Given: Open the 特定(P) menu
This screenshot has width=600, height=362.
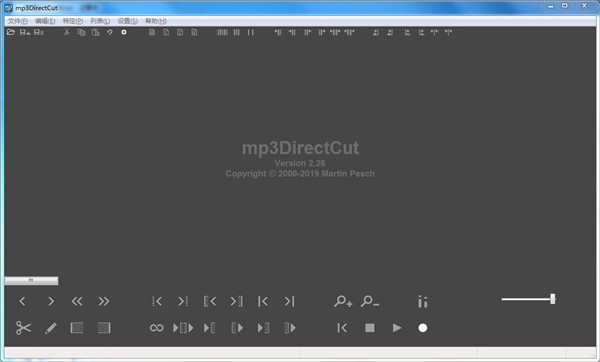Looking at the screenshot, I should [73, 21].
